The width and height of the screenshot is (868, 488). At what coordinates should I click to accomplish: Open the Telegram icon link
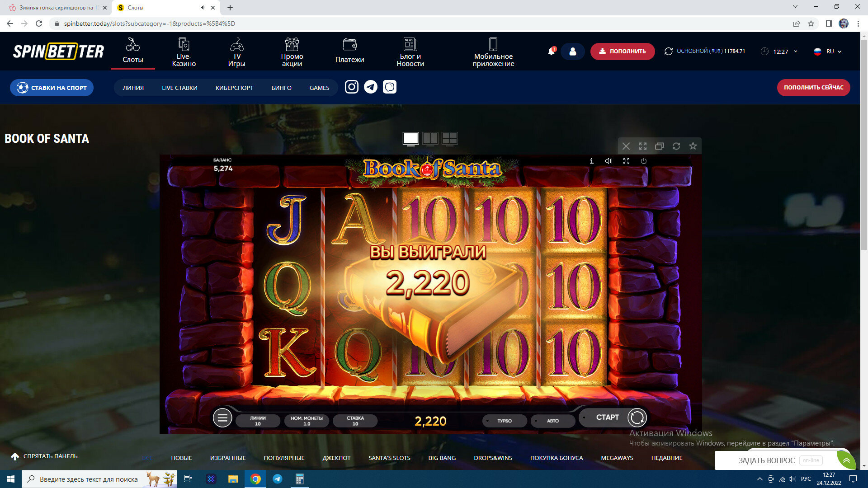click(x=371, y=87)
